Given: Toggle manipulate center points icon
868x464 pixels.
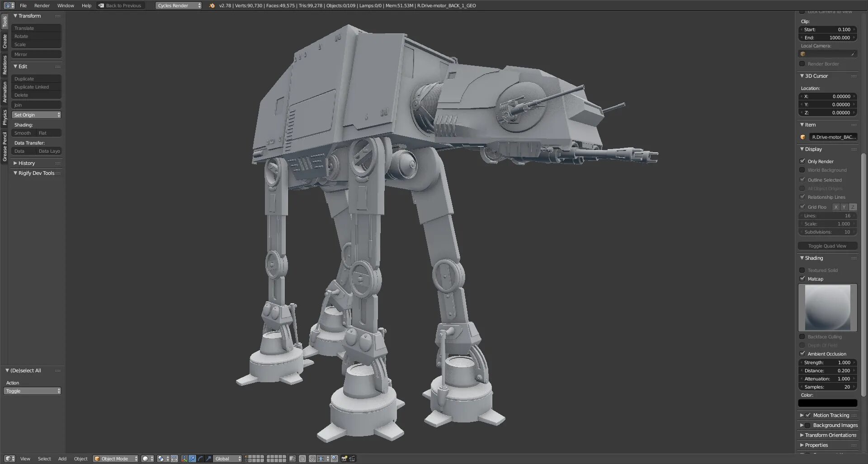Looking at the screenshot, I should (174, 459).
